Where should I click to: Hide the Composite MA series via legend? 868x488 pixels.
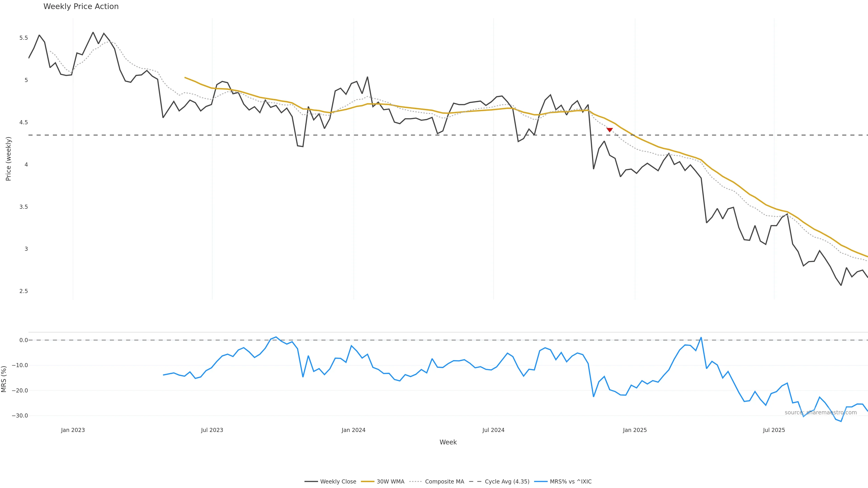[x=444, y=482]
